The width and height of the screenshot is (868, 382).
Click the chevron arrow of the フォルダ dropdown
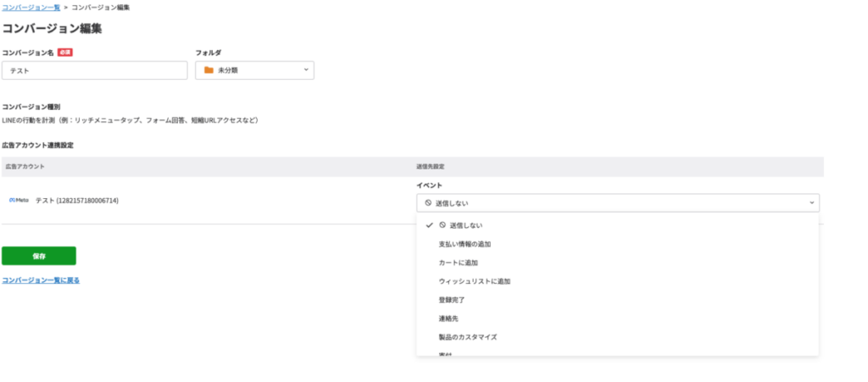[x=306, y=70]
